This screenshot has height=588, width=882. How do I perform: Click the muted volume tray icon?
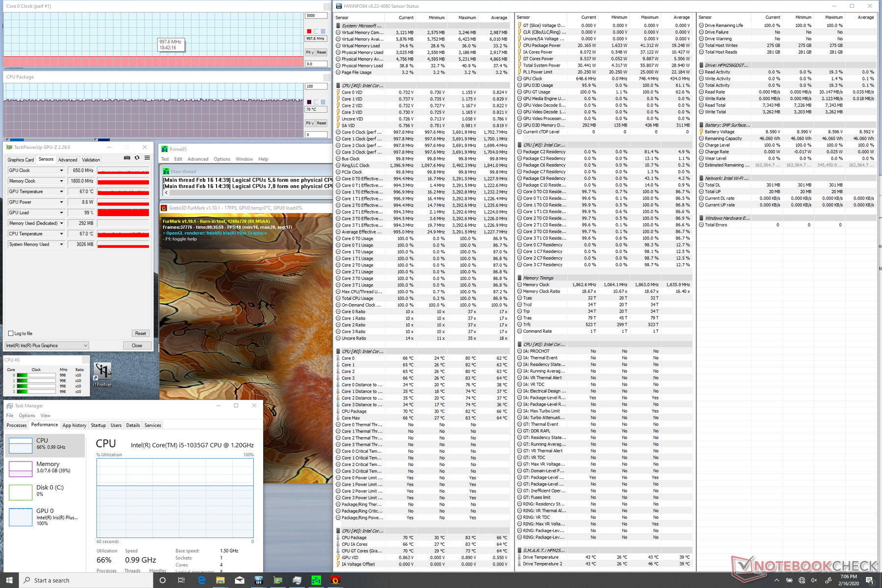814,580
